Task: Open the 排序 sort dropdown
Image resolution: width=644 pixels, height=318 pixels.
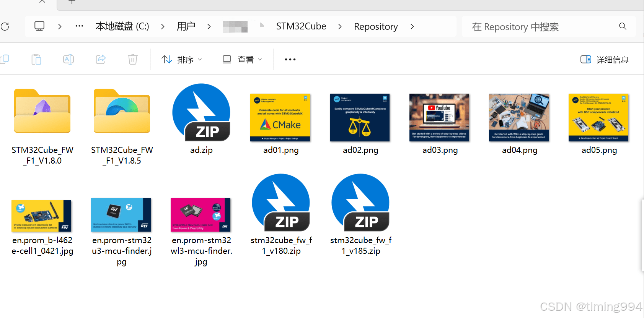Action: coord(182,60)
